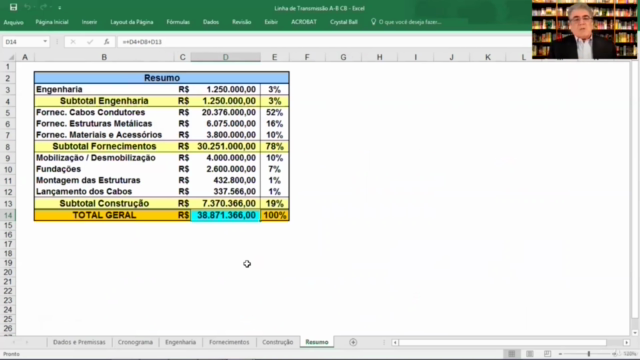Click the New Sheet plus icon
This screenshot has width=640, height=360.
point(353,342)
